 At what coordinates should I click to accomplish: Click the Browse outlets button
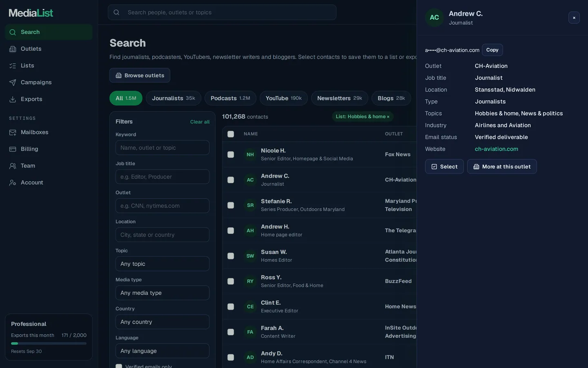pyautogui.click(x=140, y=75)
